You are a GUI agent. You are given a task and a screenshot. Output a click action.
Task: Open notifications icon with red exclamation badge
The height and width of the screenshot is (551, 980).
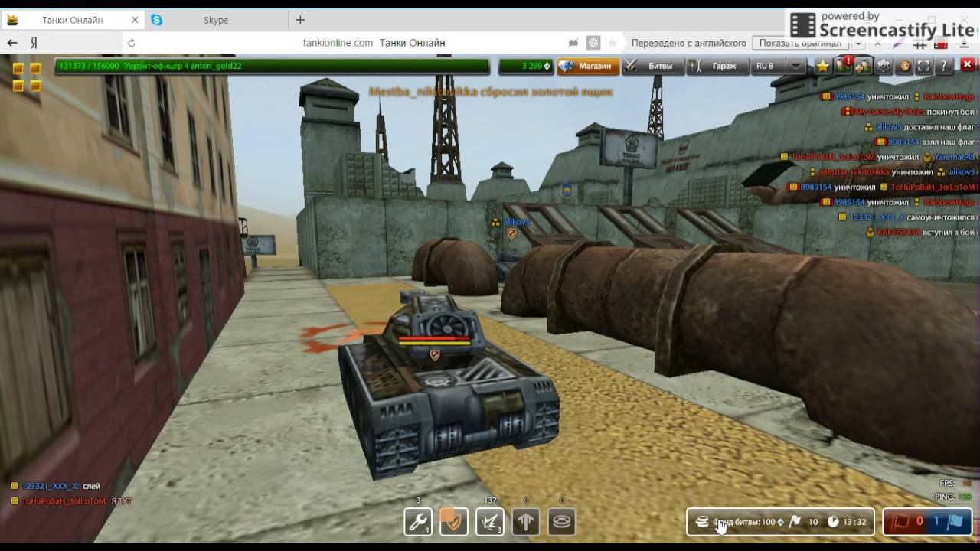[843, 67]
